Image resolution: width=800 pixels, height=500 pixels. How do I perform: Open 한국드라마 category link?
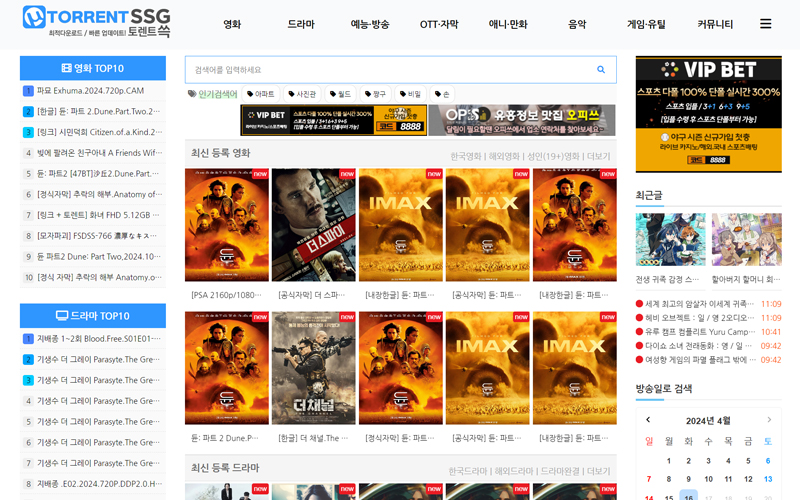467,471
